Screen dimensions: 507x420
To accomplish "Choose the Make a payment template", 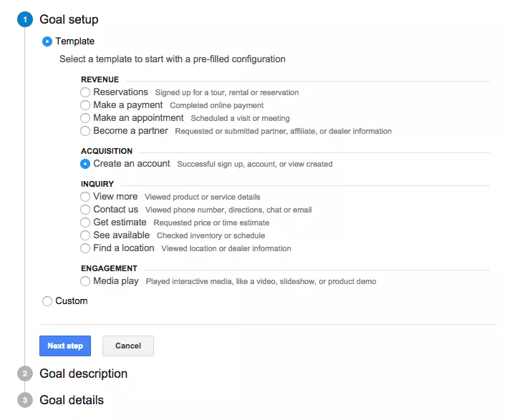I will pos(86,105).
